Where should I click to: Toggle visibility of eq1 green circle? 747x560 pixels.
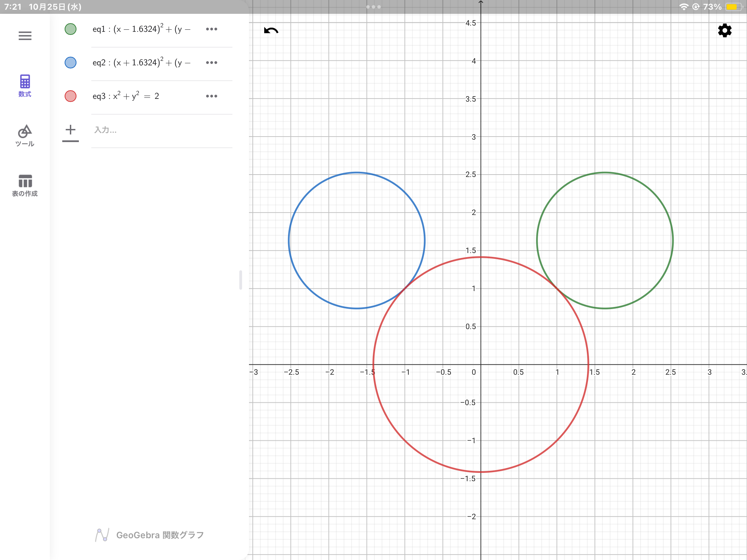pos(71,29)
